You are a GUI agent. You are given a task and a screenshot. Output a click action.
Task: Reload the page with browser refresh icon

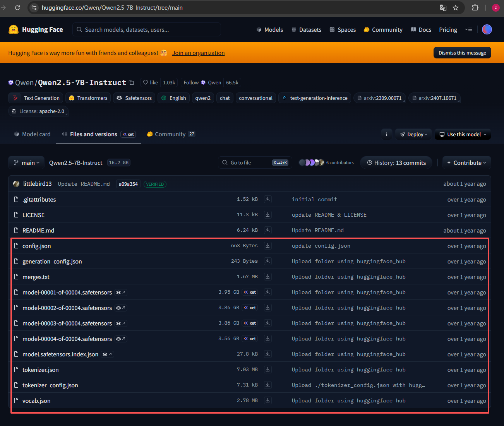click(17, 8)
